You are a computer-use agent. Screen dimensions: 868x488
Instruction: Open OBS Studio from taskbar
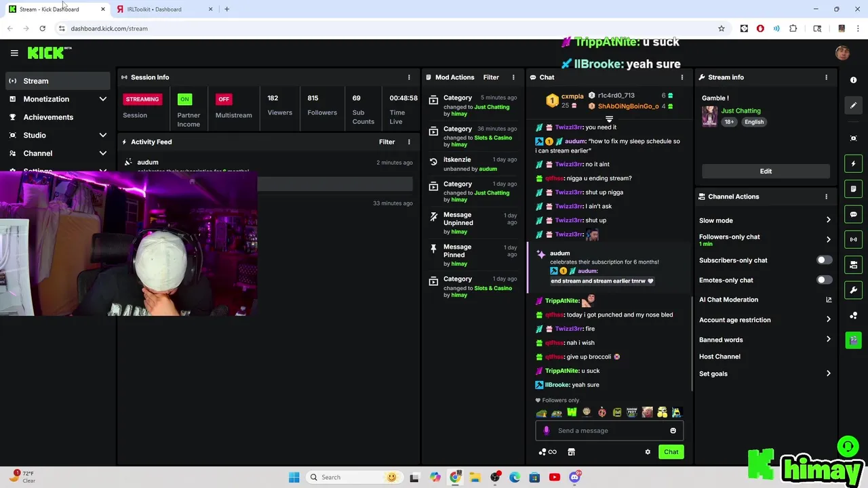tap(495, 477)
